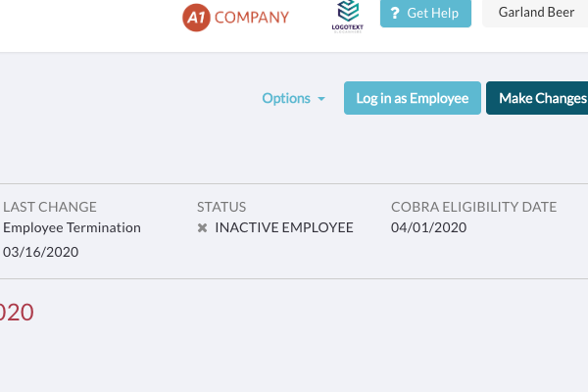
Task: Click the Employee Termination entry
Action: tap(72, 227)
